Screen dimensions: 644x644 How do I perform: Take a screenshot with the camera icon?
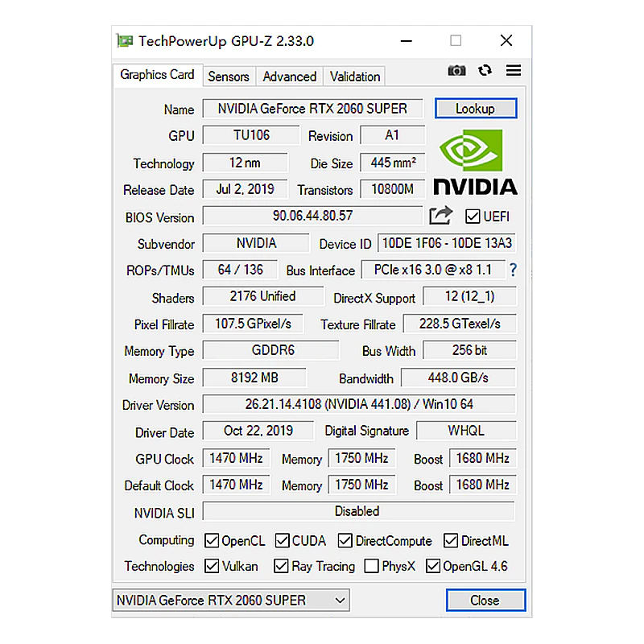coord(456,71)
